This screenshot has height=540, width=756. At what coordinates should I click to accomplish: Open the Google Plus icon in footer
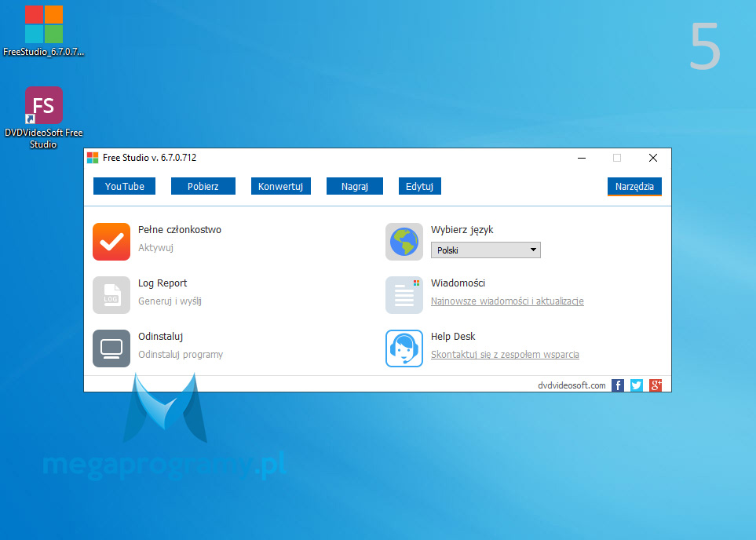(656, 385)
